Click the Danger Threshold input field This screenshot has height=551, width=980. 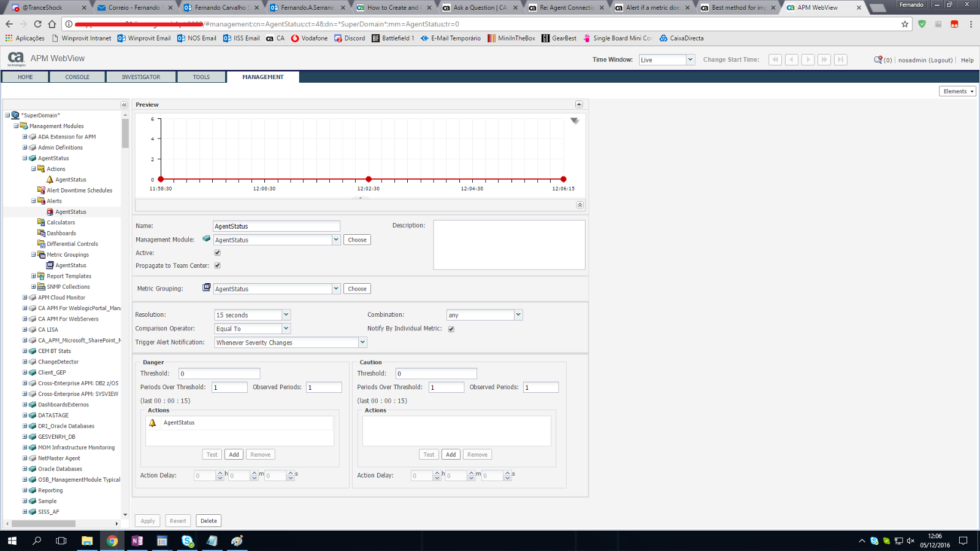coord(219,373)
